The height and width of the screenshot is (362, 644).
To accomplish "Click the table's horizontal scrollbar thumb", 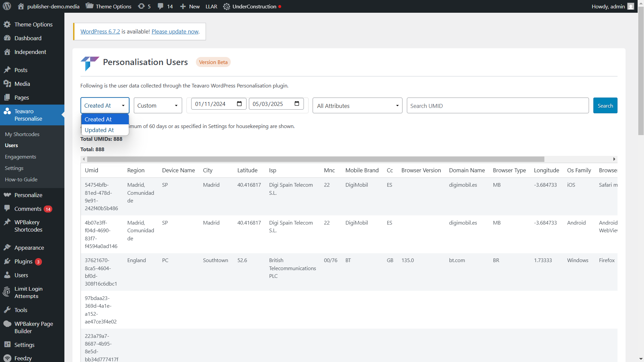I will click(x=315, y=159).
